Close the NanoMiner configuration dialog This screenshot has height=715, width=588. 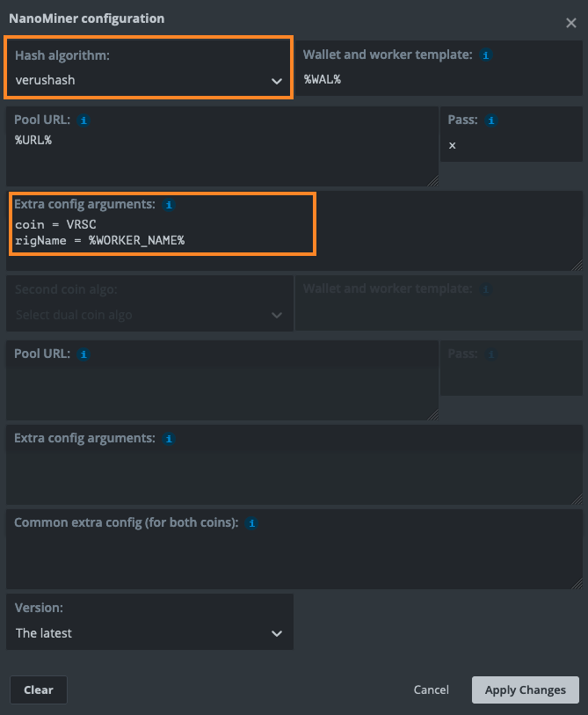(x=571, y=23)
